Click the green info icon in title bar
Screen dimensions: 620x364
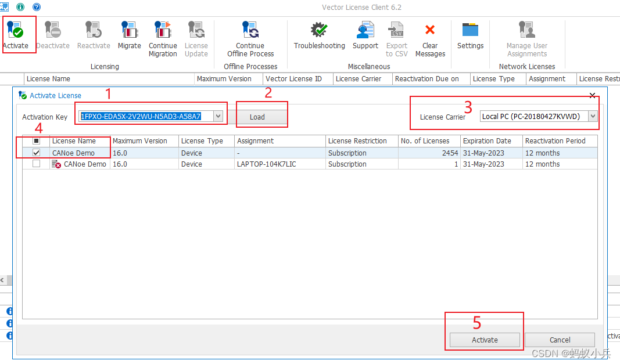click(20, 7)
